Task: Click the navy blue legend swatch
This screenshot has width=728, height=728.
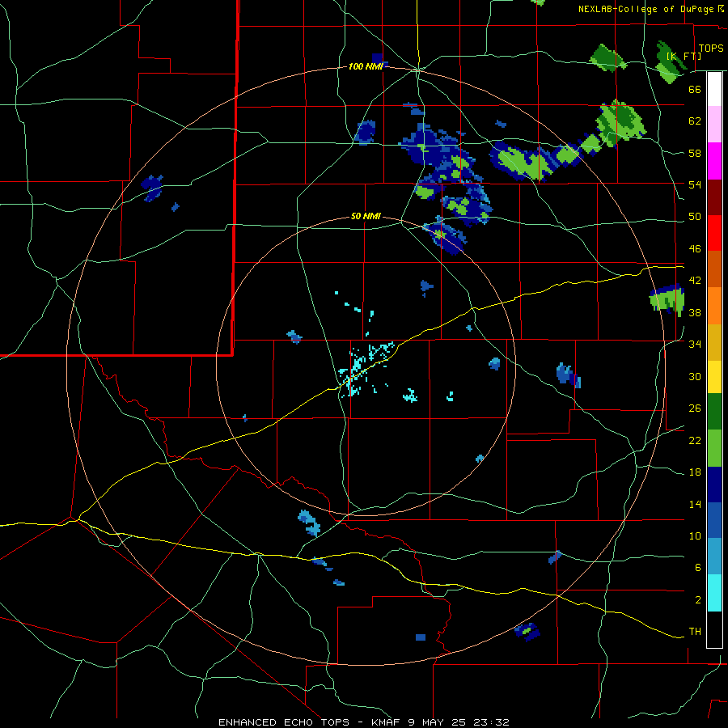Action: click(714, 485)
